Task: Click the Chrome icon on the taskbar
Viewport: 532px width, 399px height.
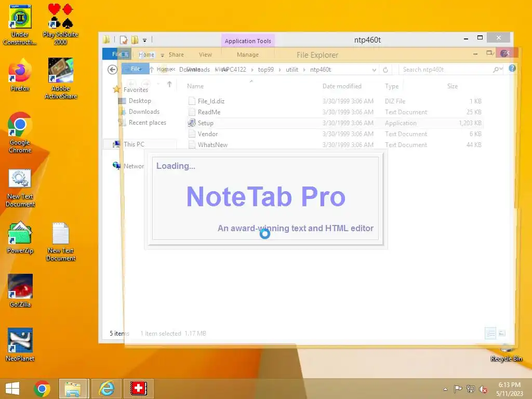Action: (x=42, y=389)
